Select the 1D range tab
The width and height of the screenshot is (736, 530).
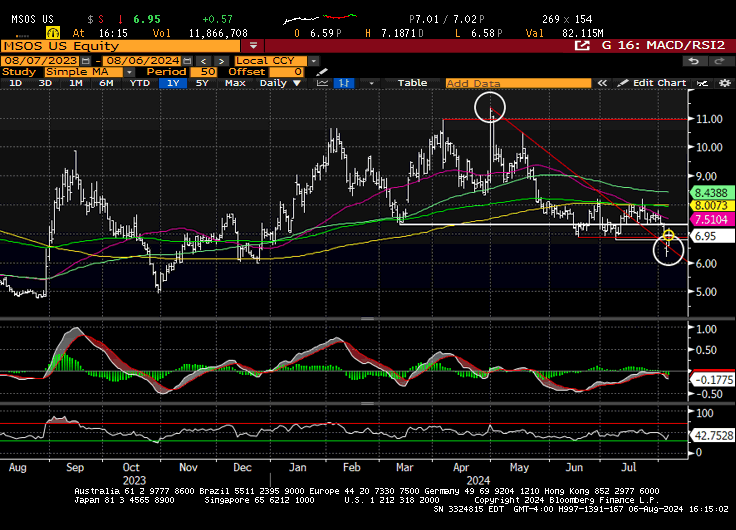pos(15,83)
